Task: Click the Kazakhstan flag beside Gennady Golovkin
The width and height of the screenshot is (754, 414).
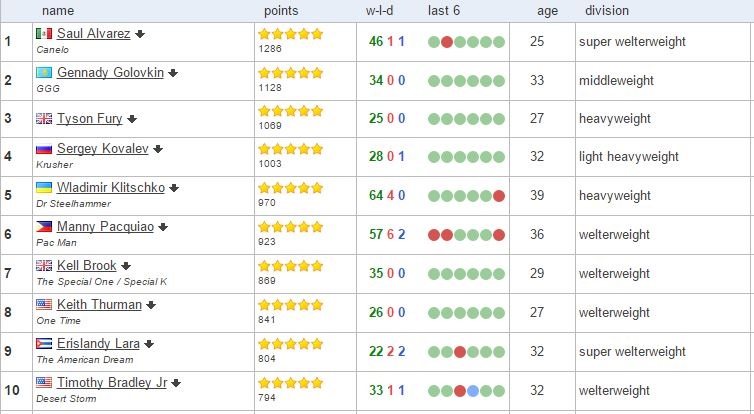Action: pos(44,72)
